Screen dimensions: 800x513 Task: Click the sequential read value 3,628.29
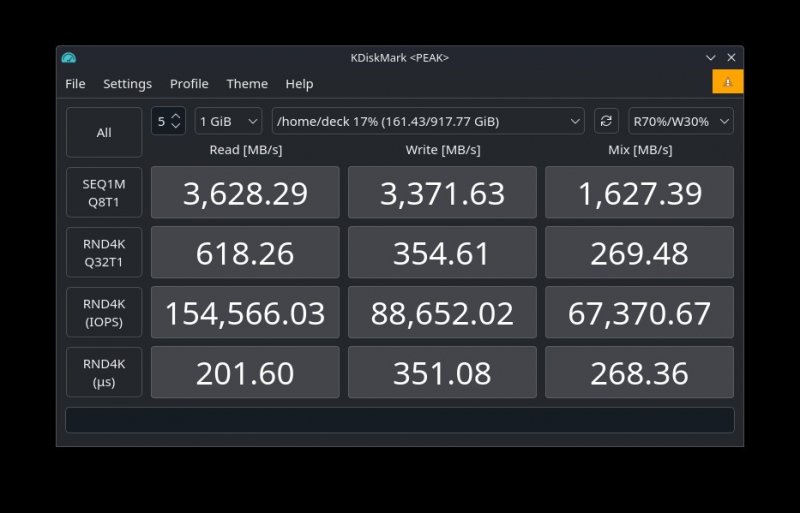[245, 193]
